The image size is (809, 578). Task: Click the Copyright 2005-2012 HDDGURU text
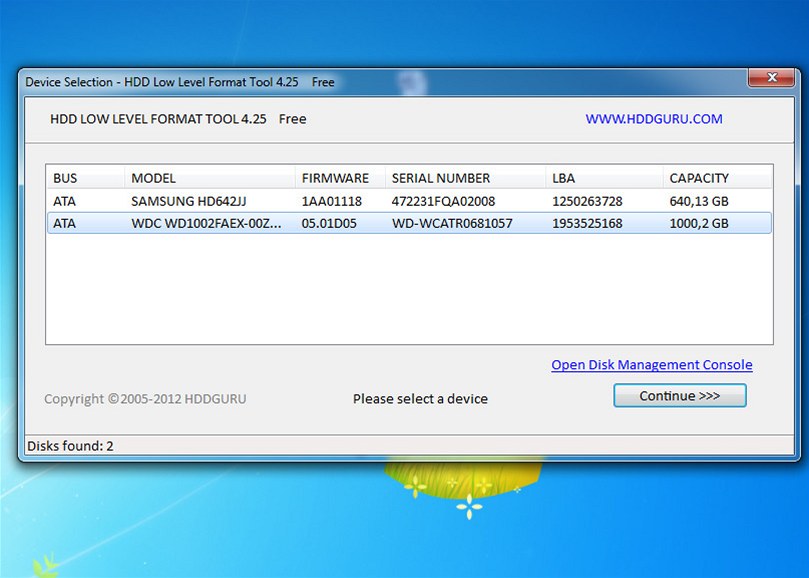(145, 399)
